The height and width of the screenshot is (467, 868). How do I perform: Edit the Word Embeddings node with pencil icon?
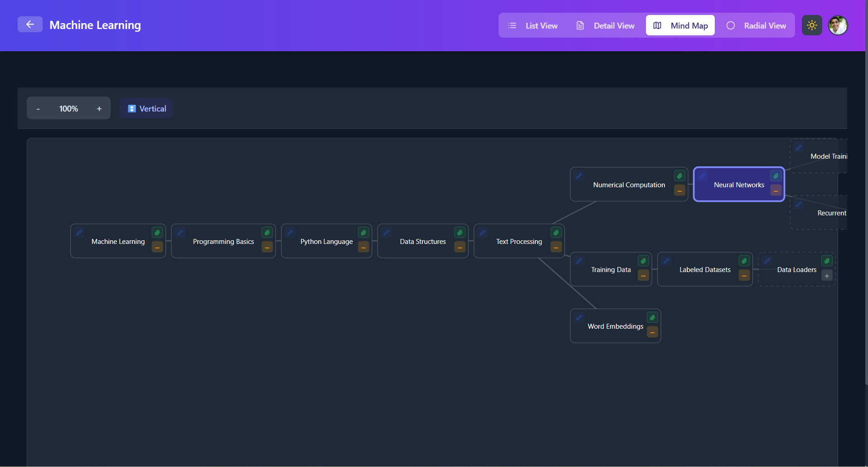coord(579,317)
